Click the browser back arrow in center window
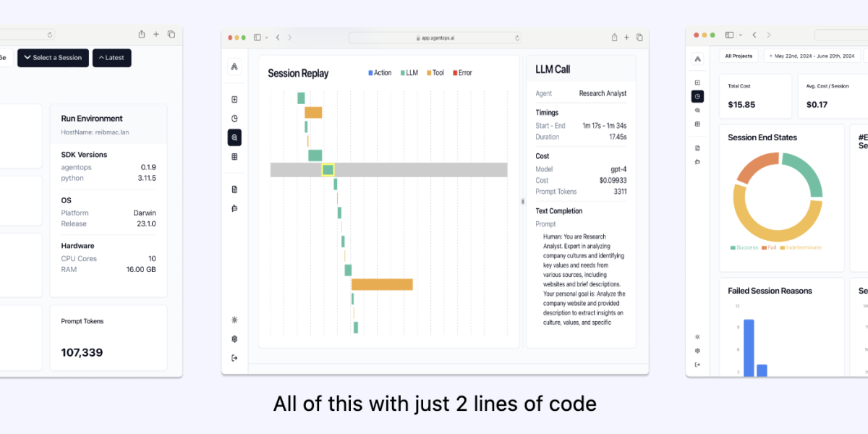 pos(278,37)
